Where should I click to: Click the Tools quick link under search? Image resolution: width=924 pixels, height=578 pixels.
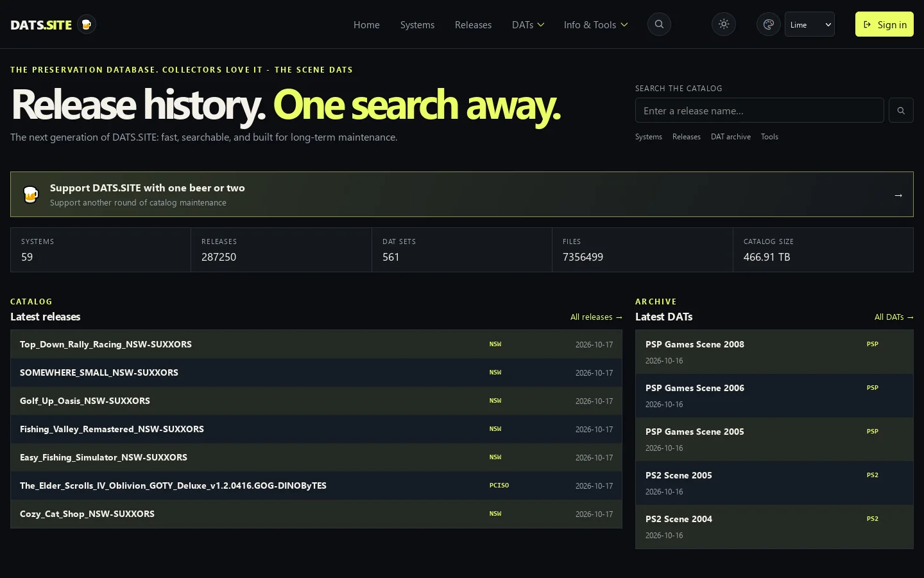pos(769,137)
